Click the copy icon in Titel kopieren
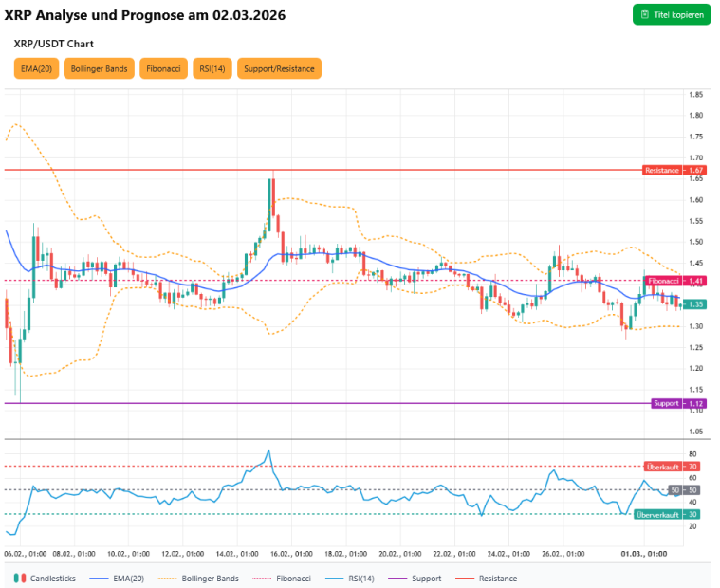The width and height of the screenshot is (720, 588). tap(645, 15)
